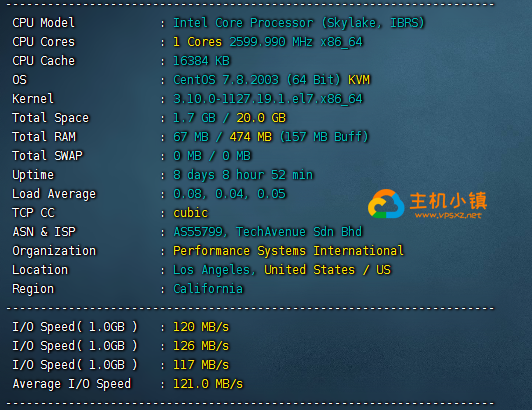The width and height of the screenshot is (532, 410).
Task: Select the "CPU Model" label
Action: tap(43, 23)
